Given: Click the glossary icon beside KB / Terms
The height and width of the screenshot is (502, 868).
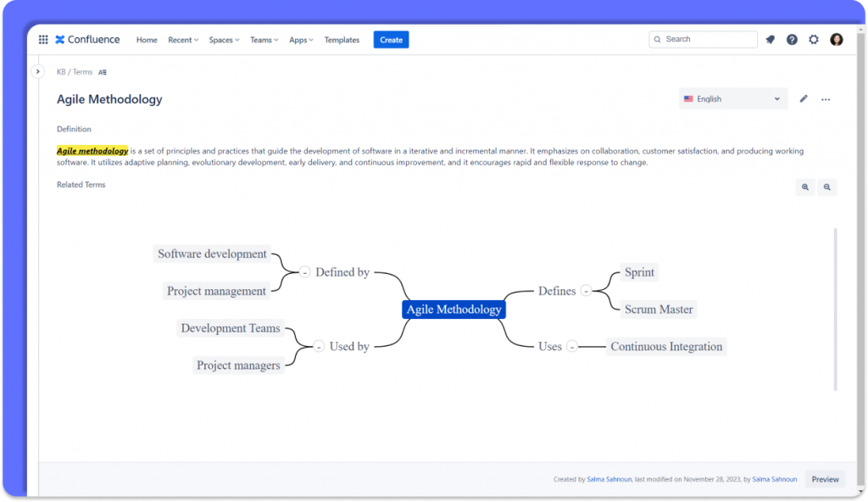Looking at the screenshot, I should click(102, 72).
